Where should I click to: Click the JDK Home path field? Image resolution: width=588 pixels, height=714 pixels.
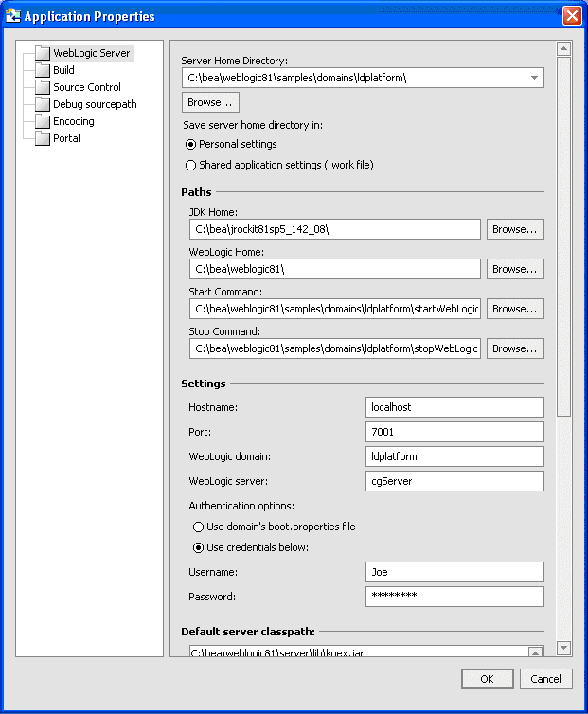click(335, 229)
